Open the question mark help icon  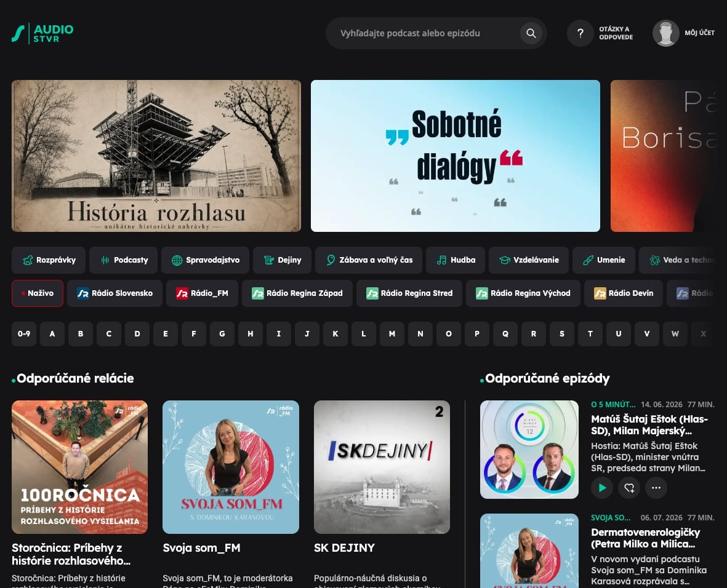(580, 33)
